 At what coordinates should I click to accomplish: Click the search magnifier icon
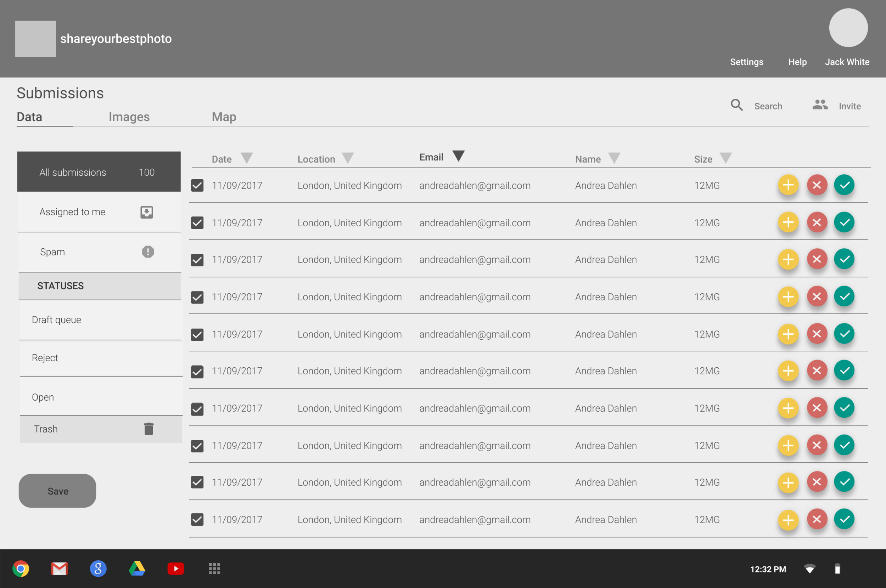click(x=736, y=105)
